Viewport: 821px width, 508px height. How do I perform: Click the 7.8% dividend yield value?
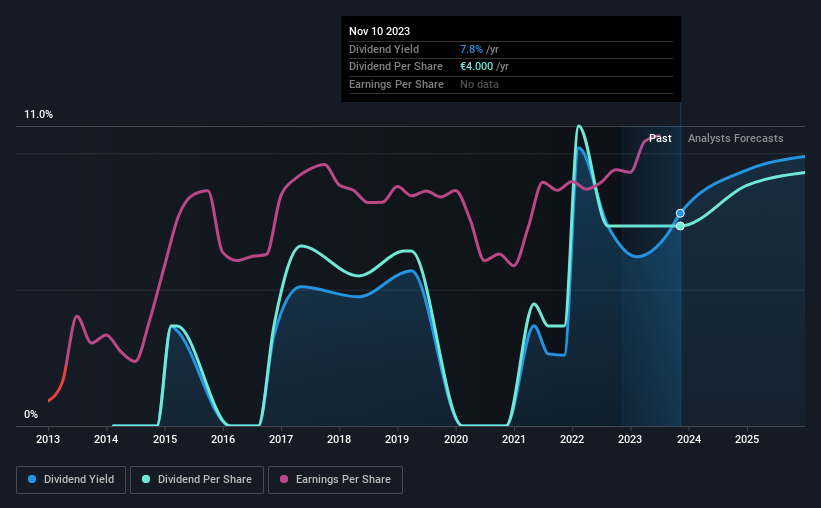[x=471, y=49]
